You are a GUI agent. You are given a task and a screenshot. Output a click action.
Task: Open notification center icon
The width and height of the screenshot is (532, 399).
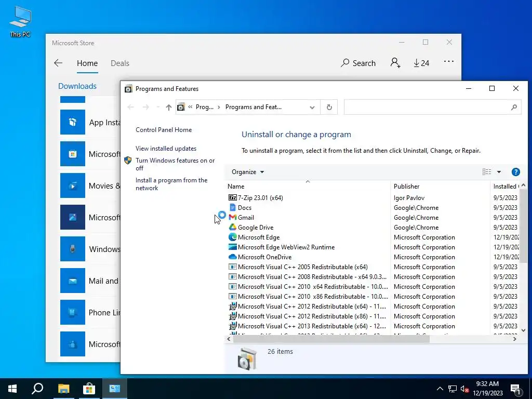516,390
